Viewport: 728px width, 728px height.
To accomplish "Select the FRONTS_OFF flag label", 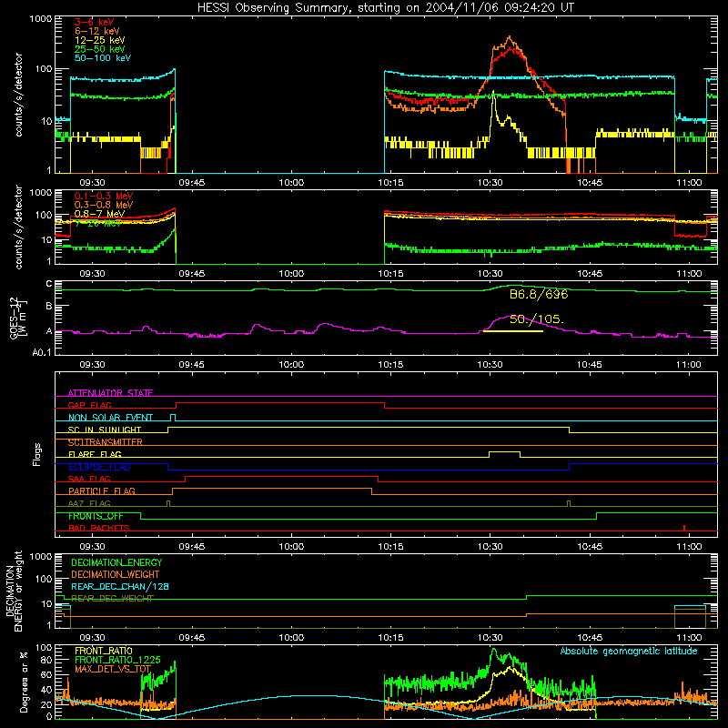I will coord(96,516).
